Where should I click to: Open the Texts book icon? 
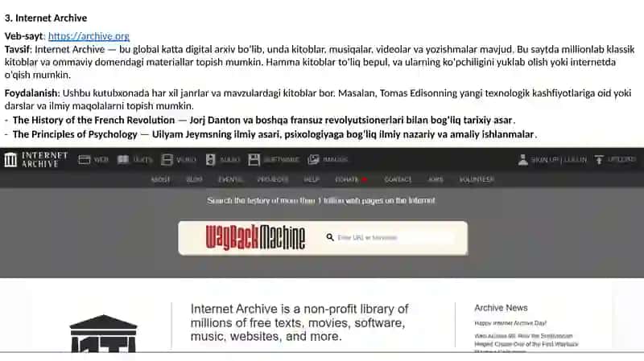point(123,159)
